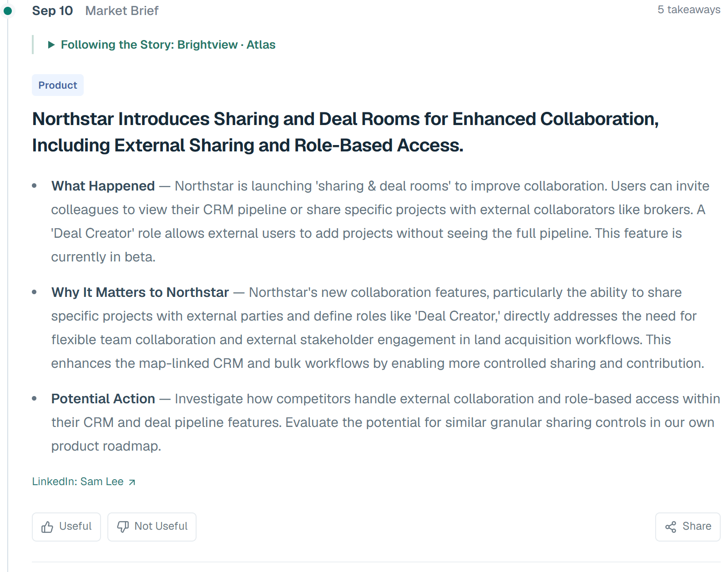
Task: Share this Northstar brief
Action: click(x=688, y=527)
